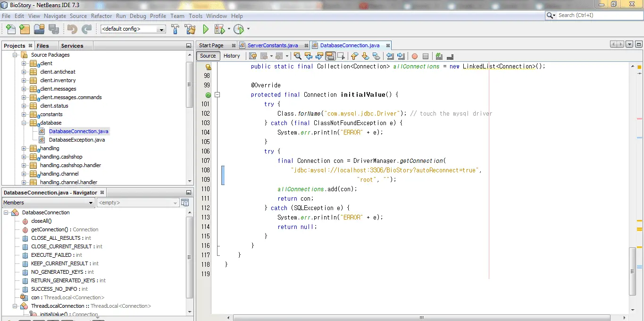Viewport: 644px width, 321px height.
Task: Switch to the Services tab
Action: pos(72,46)
